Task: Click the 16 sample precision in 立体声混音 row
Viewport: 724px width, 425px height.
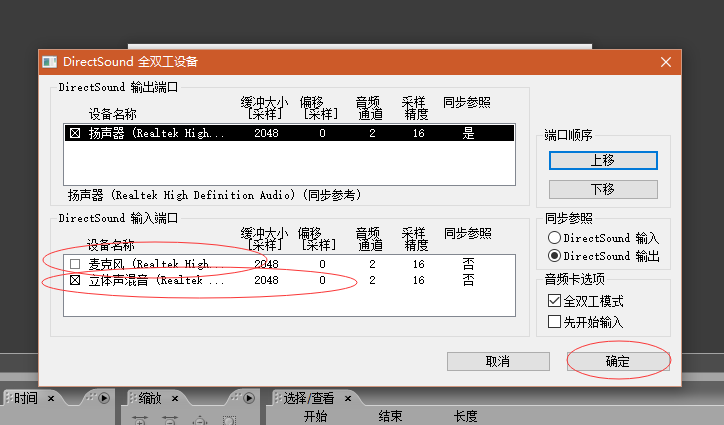Action: click(x=418, y=280)
